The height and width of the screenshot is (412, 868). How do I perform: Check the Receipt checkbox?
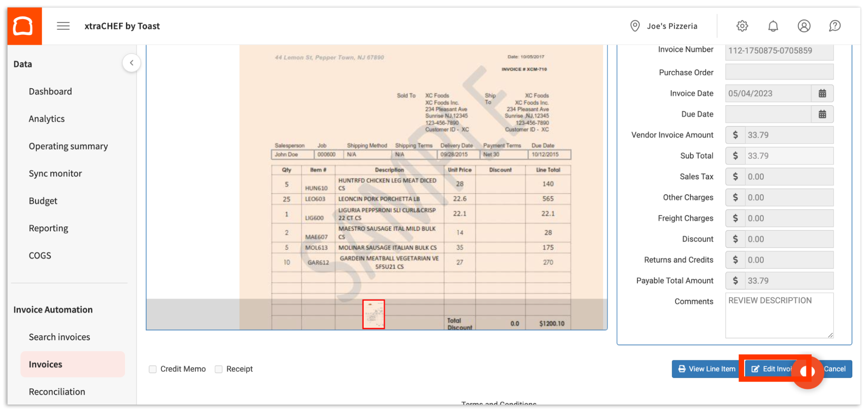click(218, 369)
